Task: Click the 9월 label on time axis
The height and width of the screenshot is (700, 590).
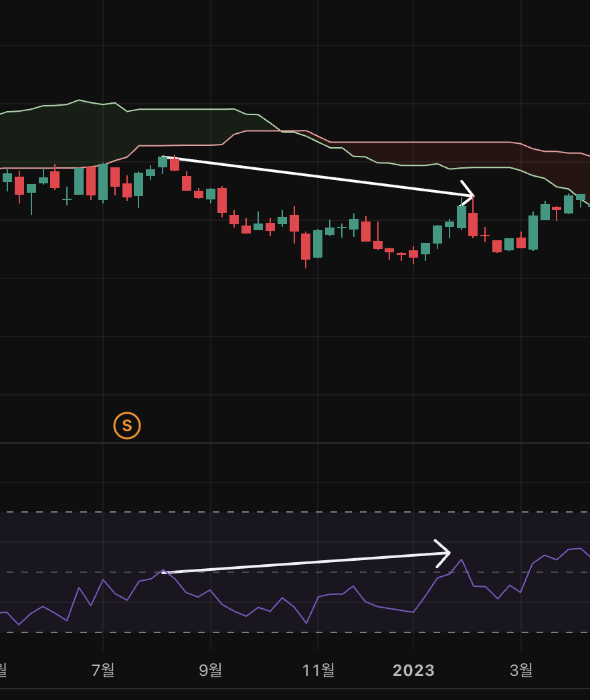Action: pyautogui.click(x=211, y=670)
